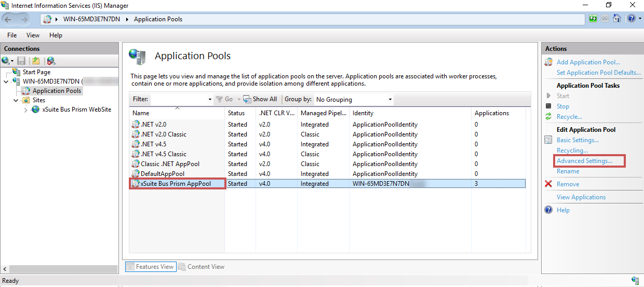Sort by the Applications column header

[x=499, y=113]
